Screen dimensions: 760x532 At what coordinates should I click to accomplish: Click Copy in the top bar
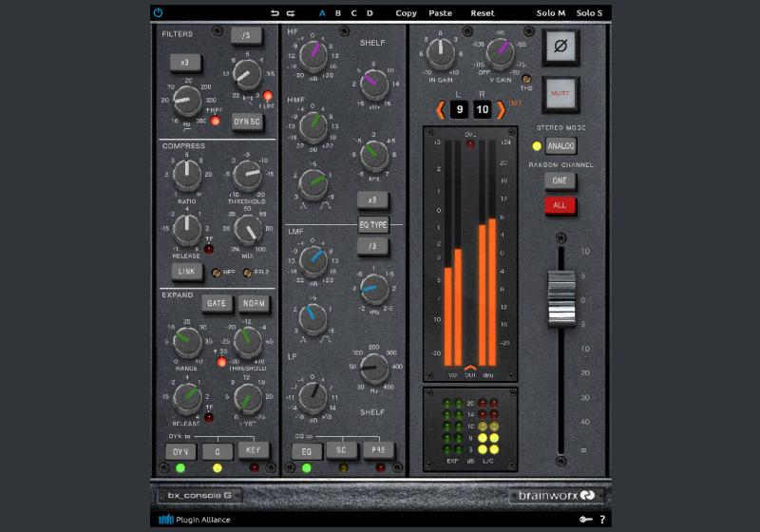[407, 13]
